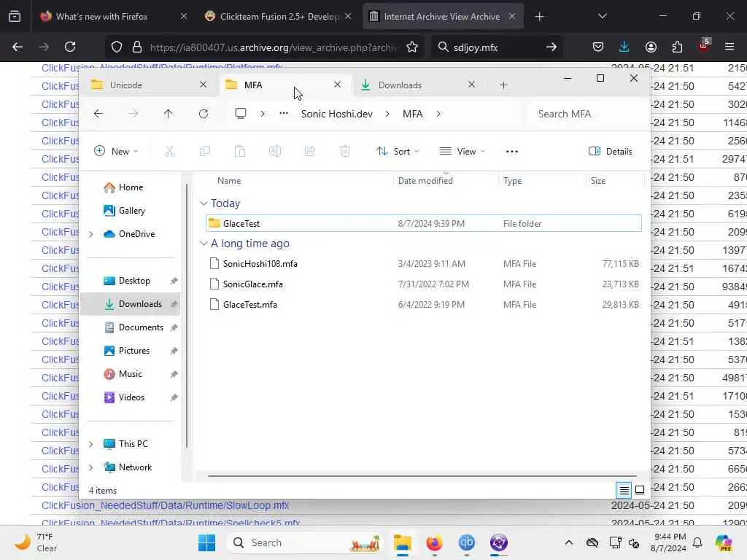Image resolution: width=747 pixels, height=560 pixels.
Task: Collapse the A long time ago group
Action: [x=204, y=244]
